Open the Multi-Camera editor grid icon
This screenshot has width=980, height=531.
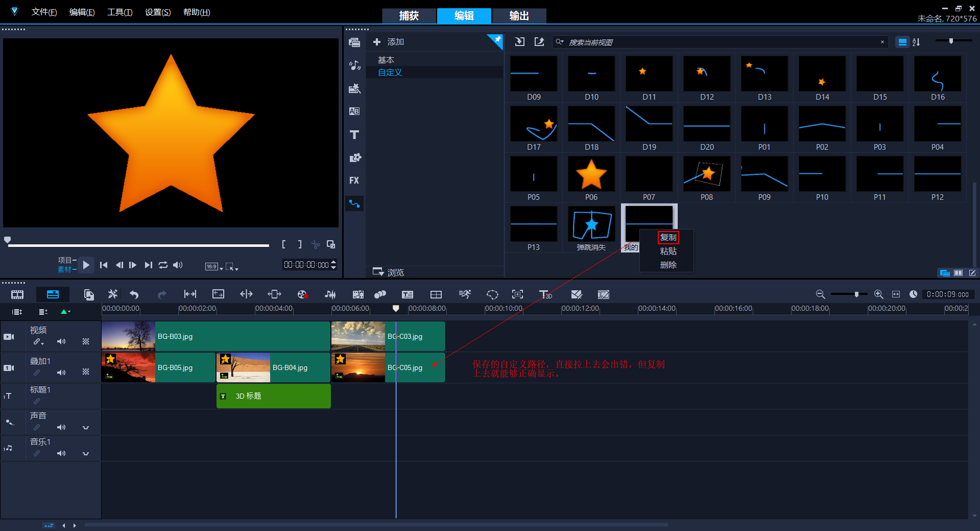pos(436,294)
